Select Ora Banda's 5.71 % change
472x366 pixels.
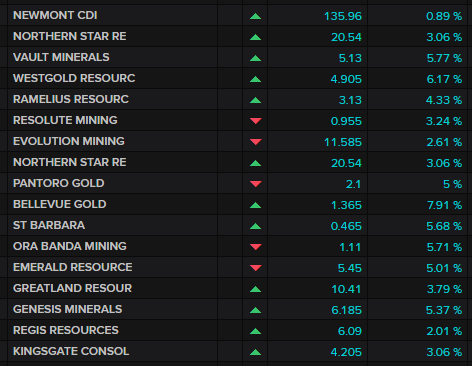click(x=444, y=247)
